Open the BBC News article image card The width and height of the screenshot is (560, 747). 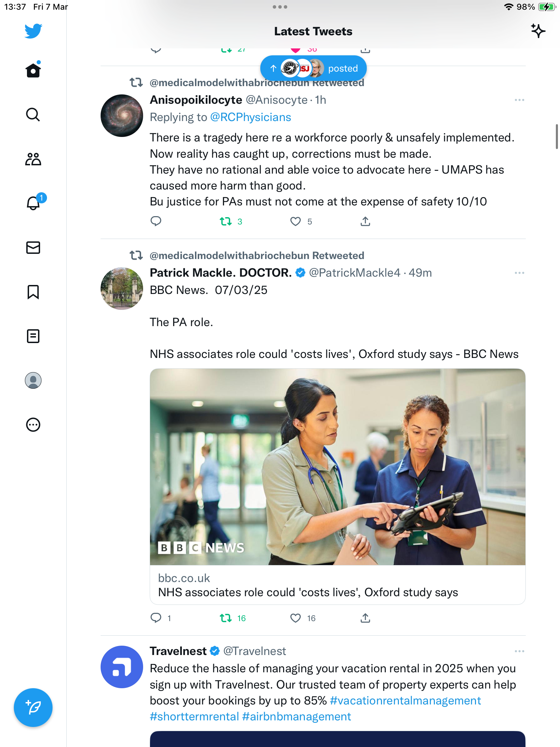(x=338, y=467)
